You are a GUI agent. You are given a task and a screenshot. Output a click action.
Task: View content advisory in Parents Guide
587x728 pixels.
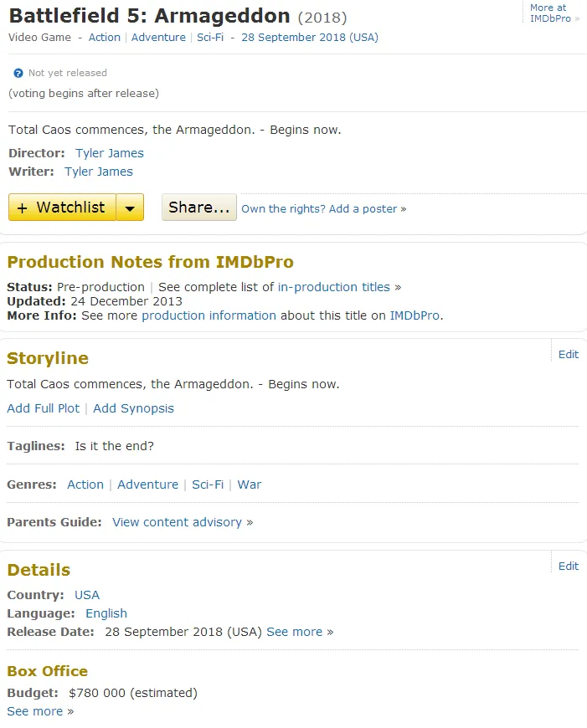coord(177,522)
